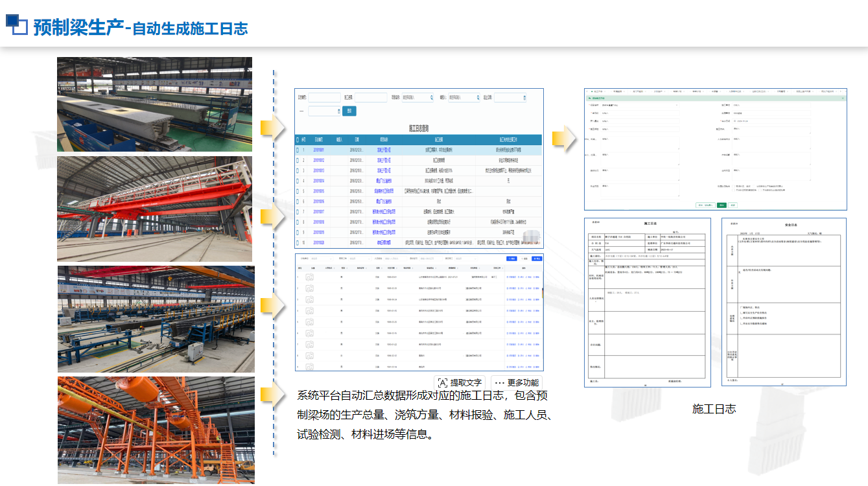
Task: Click the blue export button in personnel list panel
Action: [x=537, y=259]
